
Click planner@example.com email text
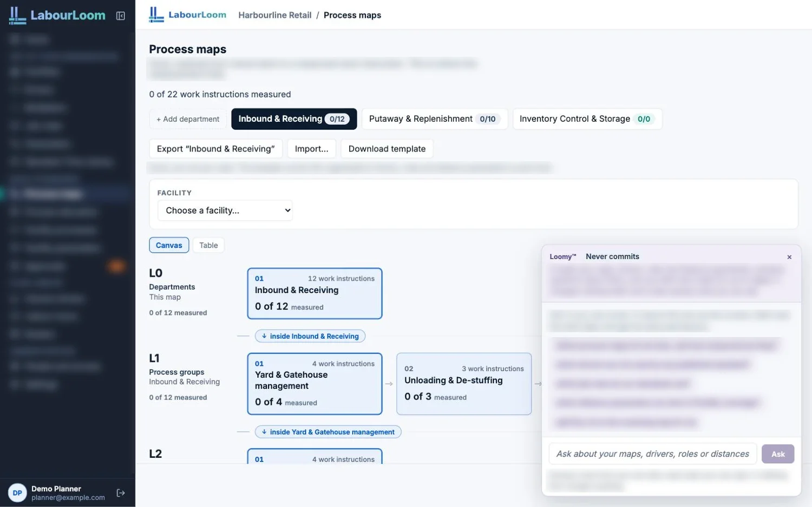pyautogui.click(x=68, y=498)
